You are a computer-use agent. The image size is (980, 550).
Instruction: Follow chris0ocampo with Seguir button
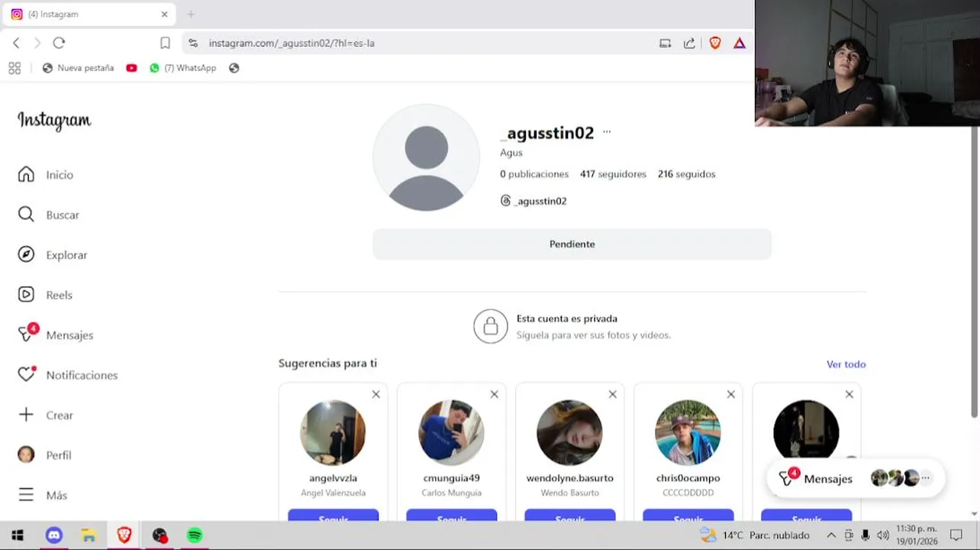(688, 516)
